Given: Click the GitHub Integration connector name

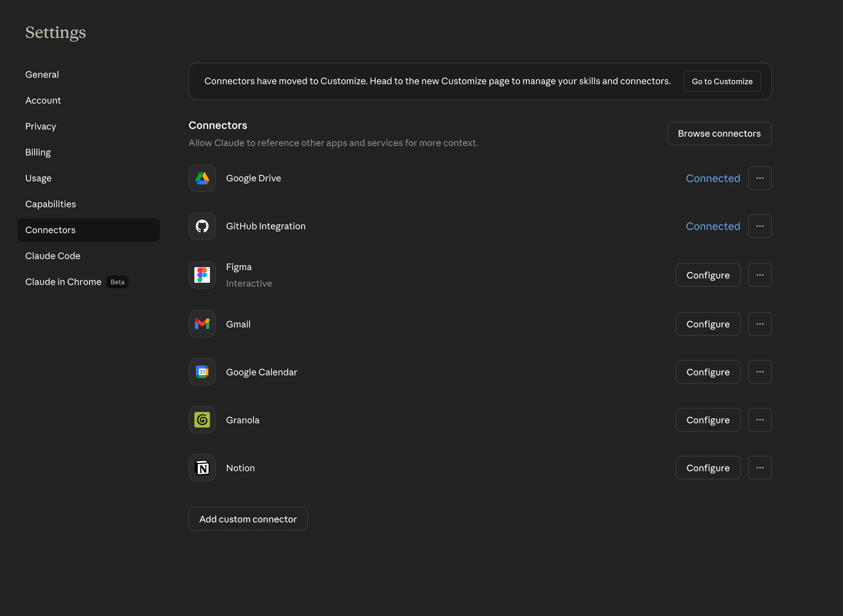Looking at the screenshot, I should [266, 226].
